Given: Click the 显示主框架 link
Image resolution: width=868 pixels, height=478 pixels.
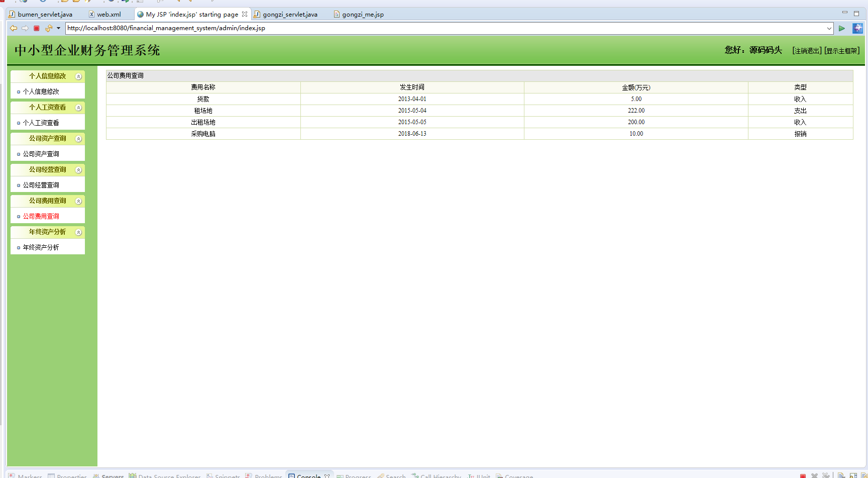Looking at the screenshot, I should tap(842, 51).
